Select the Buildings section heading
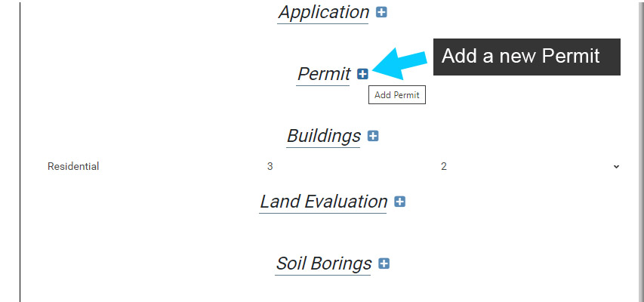644x302 pixels. pyautogui.click(x=324, y=136)
